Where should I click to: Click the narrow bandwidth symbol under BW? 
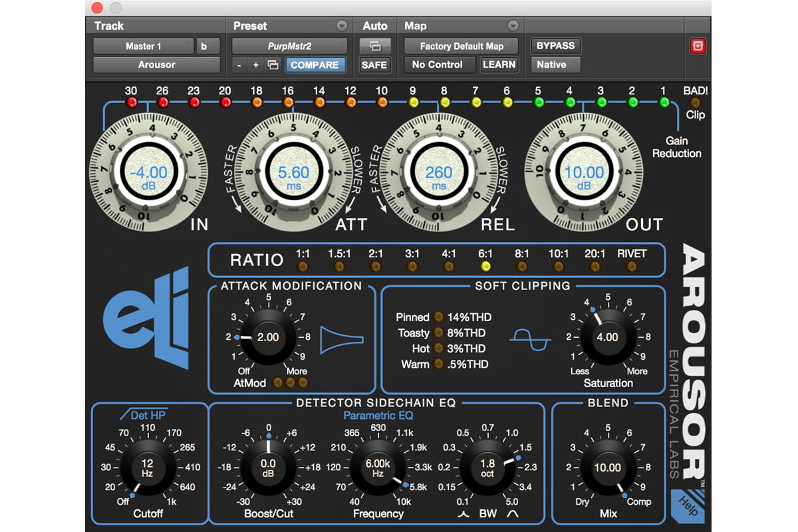coord(462,514)
